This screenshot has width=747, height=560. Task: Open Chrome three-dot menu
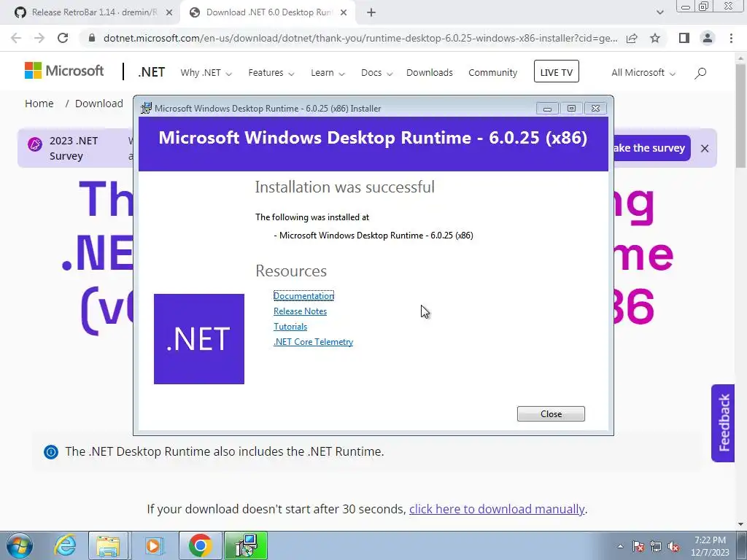pos(731,38)
